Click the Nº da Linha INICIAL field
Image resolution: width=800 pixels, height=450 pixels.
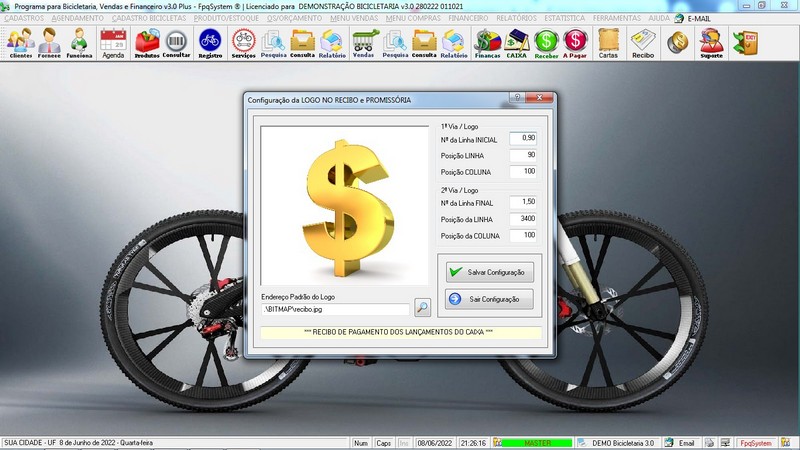523,138
